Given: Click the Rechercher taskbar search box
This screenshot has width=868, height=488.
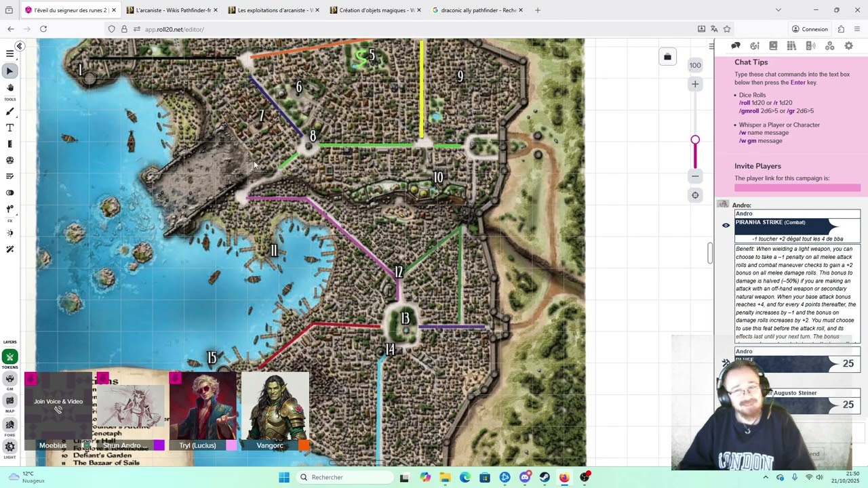Looking at the screenshot, I should point(343,477).
